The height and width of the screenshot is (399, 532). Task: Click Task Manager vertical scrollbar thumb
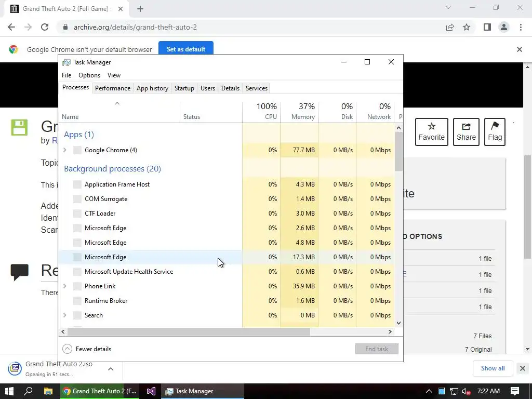coord(398,151)
